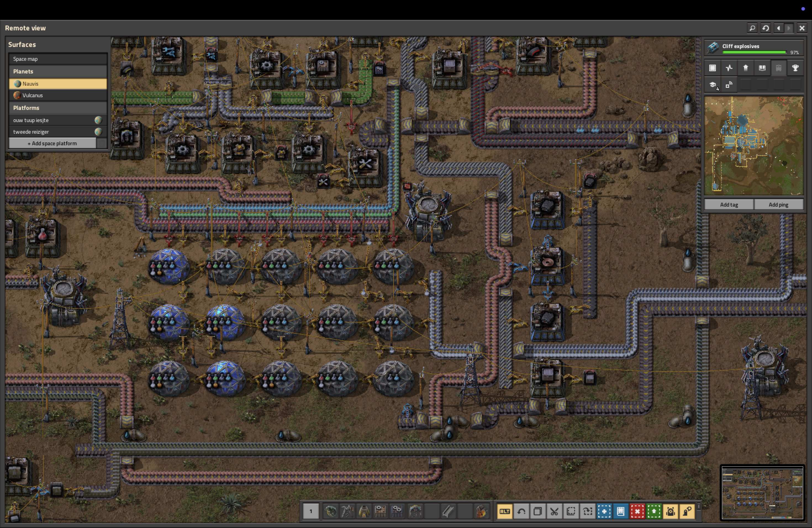The width and height of the screenshot is (812, 528).
Task: Click the Add tag button
Action: pos(729,205)
